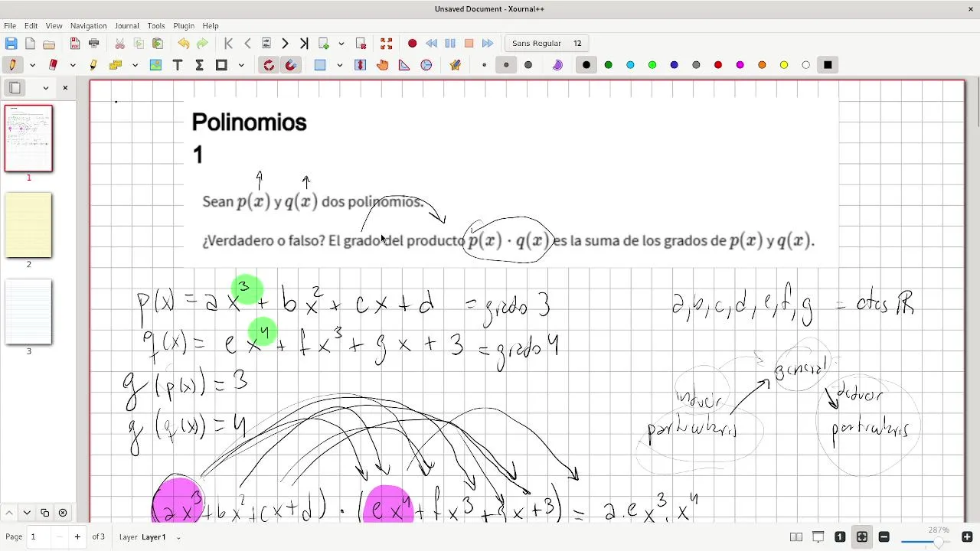The height and width of the screenshot is (551, 980).
Task: Toggle grid snapping magnet
Action: tap(291, 65)
